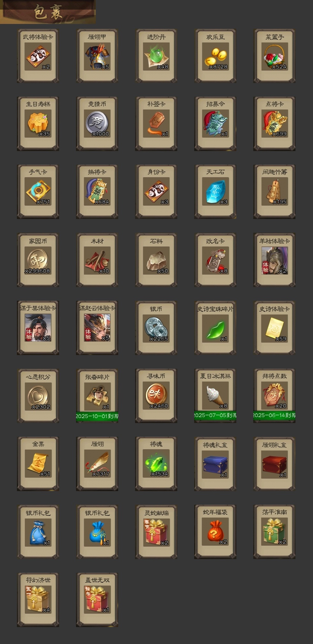313x644 pixels.
Task: Select the 史诗宝珠碎片 green shard
Action: tap(215, 328)
